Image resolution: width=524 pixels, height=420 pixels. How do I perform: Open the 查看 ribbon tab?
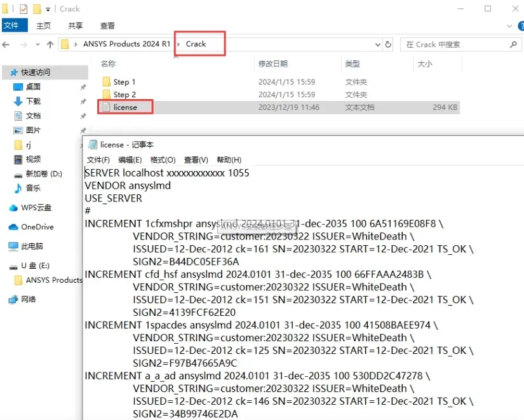click(107, 25)
